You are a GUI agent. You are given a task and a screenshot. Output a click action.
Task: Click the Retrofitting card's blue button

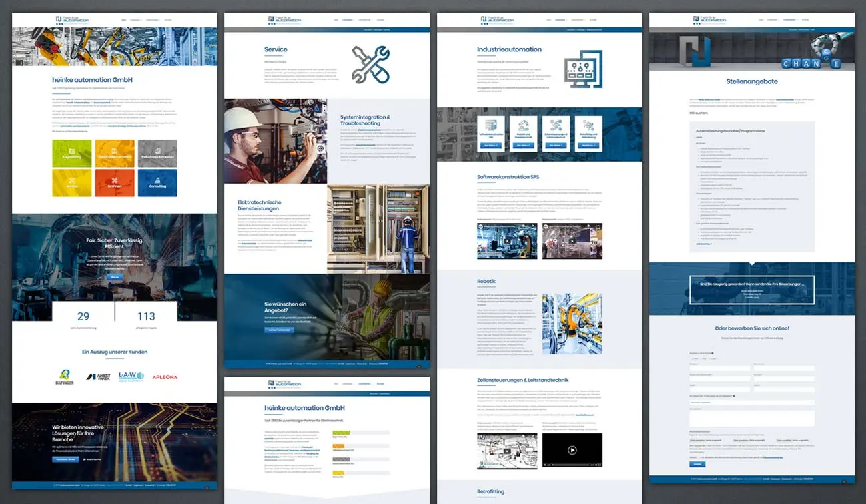tap(588, 145)
